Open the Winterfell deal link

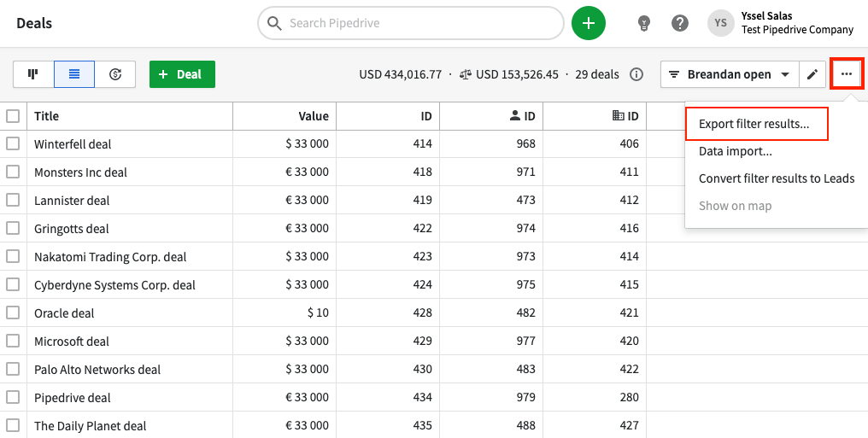(73, 144)
